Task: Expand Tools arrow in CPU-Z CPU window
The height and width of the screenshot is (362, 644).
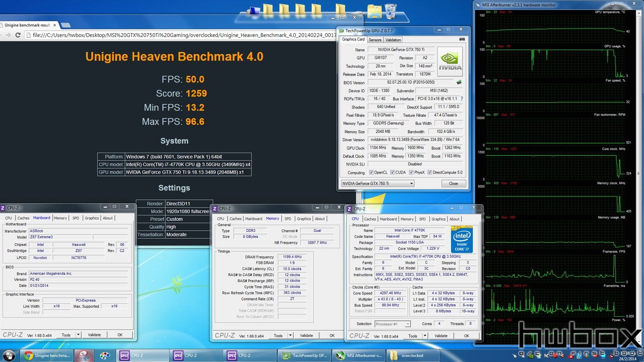Action: [x=425, y=335]
